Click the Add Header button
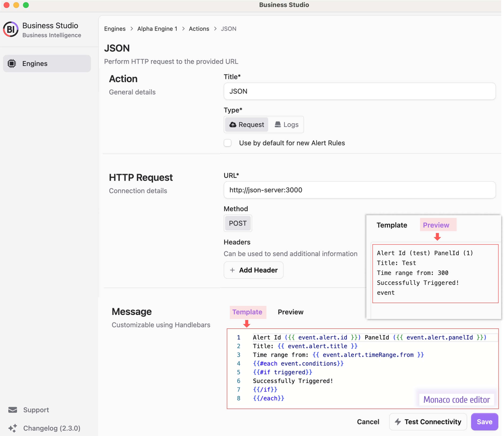The image size is (504, 436). click(x=254, y=270)
